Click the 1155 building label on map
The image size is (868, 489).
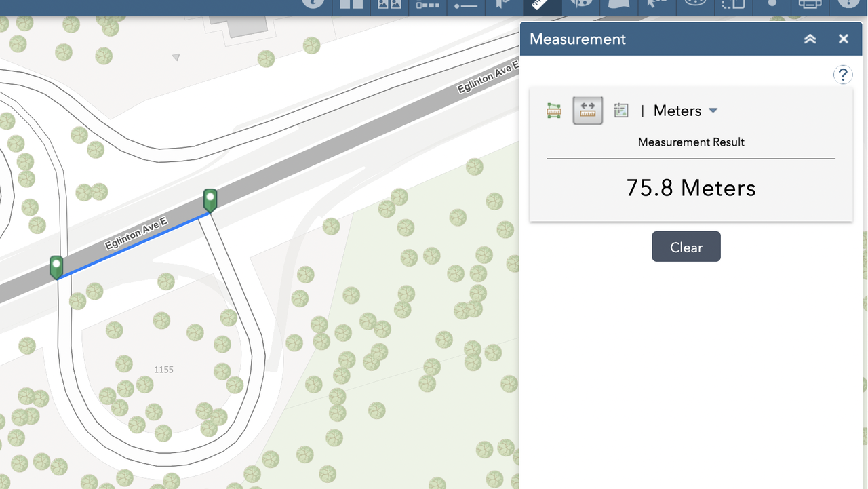coord(163,370)
